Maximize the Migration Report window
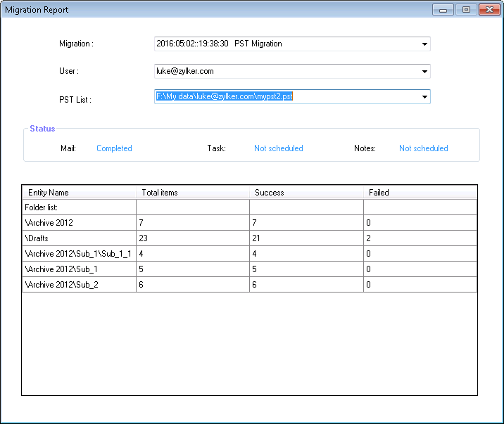The width and height of the screenshot is (504, 424). pos(465,10)
